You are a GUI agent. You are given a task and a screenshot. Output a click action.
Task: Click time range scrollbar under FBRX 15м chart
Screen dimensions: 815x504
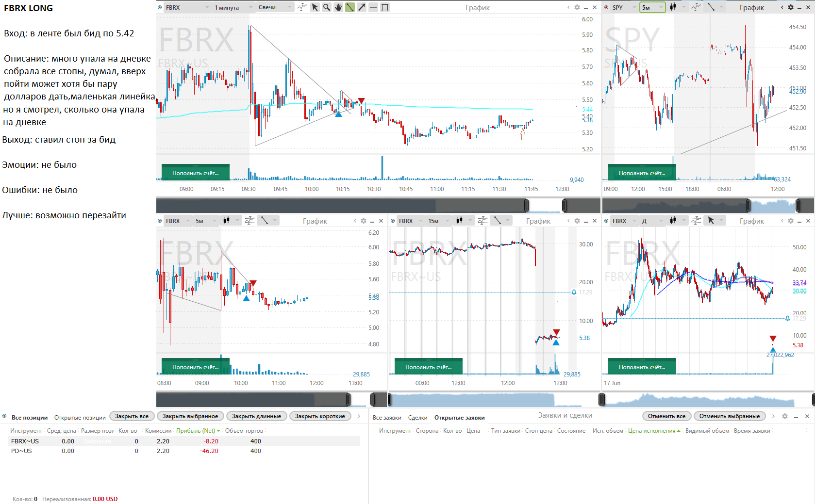[494, 400]
